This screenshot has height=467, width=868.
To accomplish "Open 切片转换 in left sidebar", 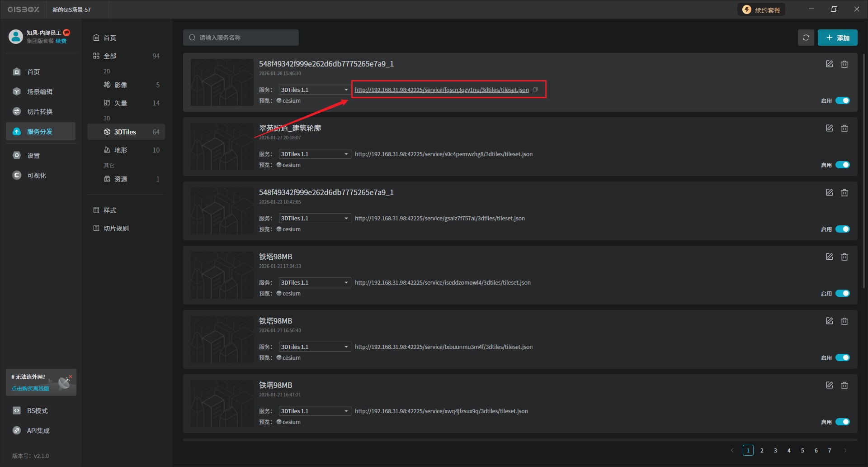I will pyautogui.click(x=40, y=112).
